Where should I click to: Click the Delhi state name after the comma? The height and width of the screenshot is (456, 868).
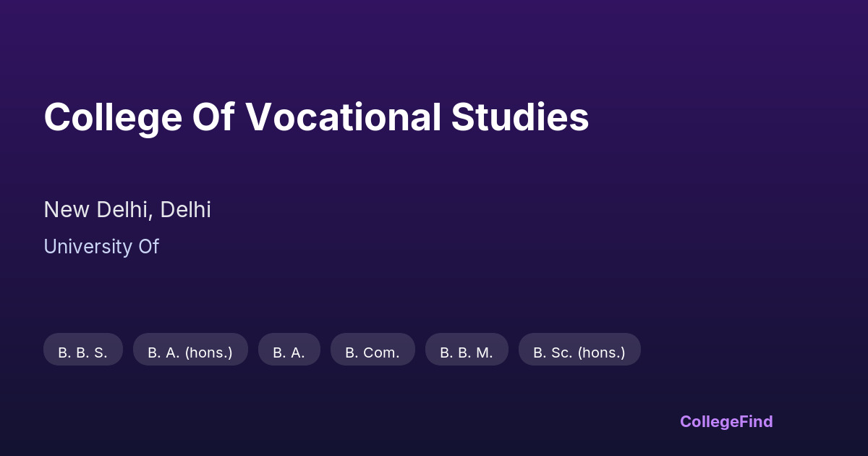point(186,210)
